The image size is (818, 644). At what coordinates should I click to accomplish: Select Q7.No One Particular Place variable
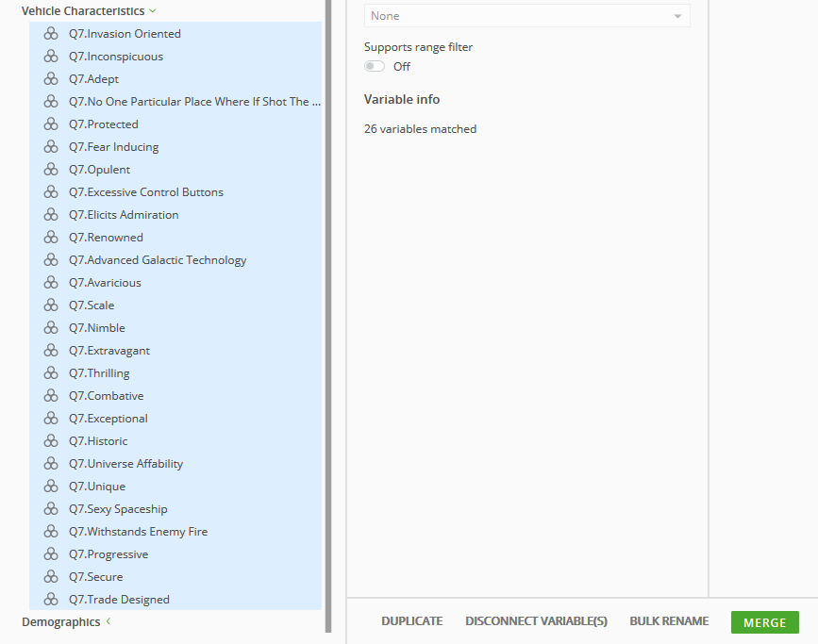tap(175, 101)
